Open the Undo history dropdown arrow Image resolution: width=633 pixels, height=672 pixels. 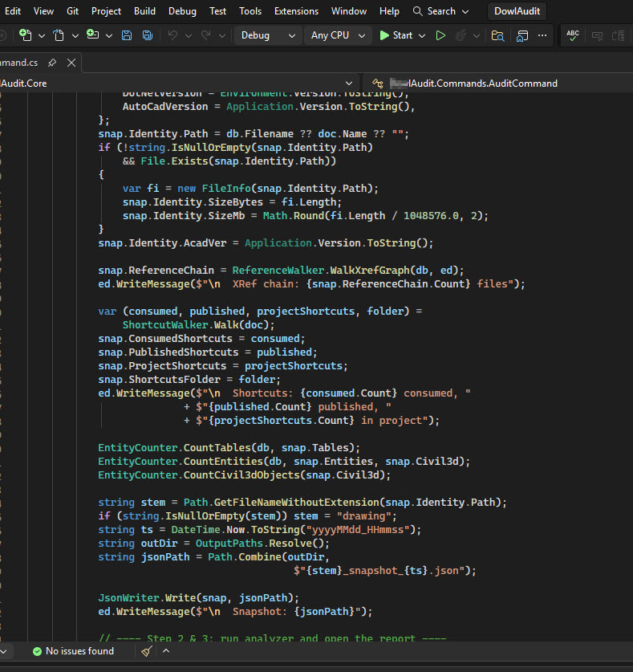click(x=189, y=35)
